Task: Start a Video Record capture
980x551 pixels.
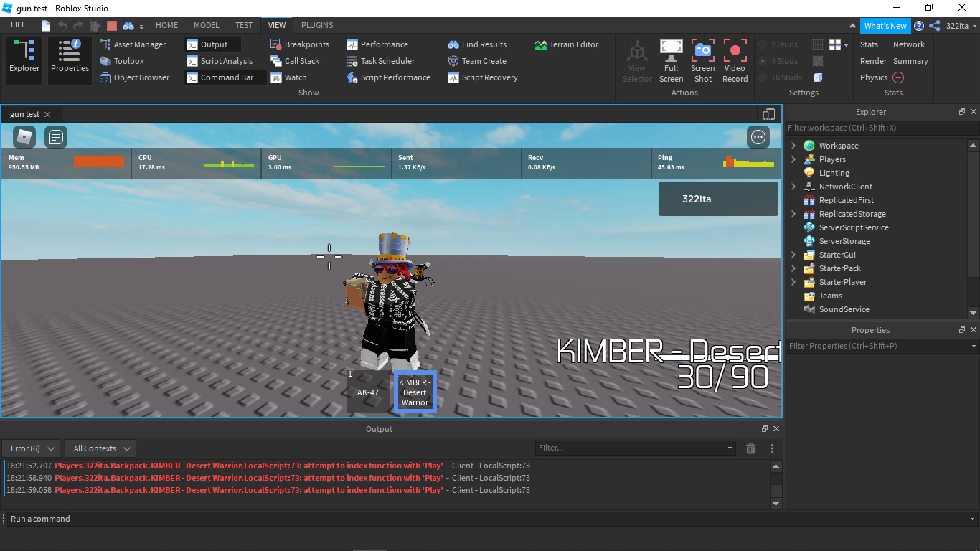Action: point(735,60)
